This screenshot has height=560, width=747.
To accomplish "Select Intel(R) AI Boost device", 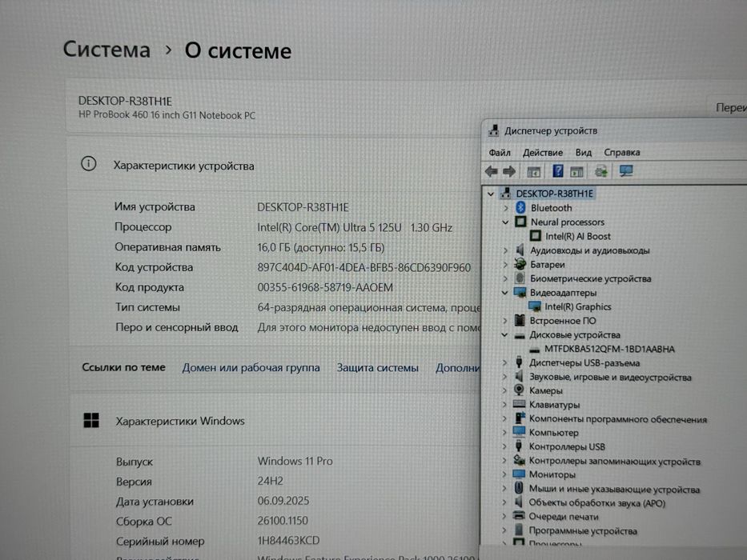I will [578, 236].
